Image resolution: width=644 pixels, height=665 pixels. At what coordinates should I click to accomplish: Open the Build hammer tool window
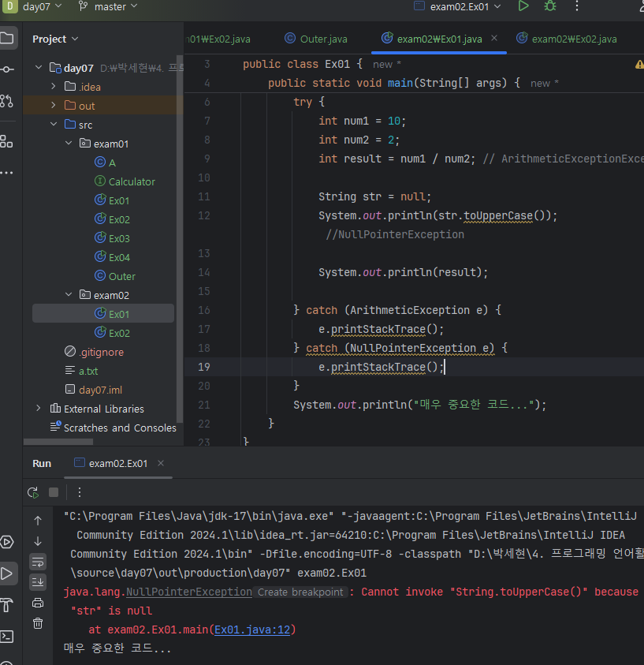click(7, 605)
